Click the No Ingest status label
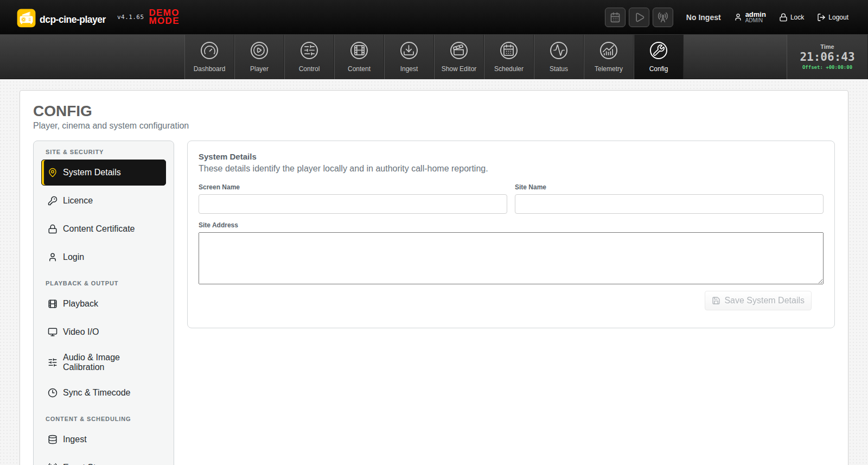The image size is (868, 465). click(x=703, y=17)
